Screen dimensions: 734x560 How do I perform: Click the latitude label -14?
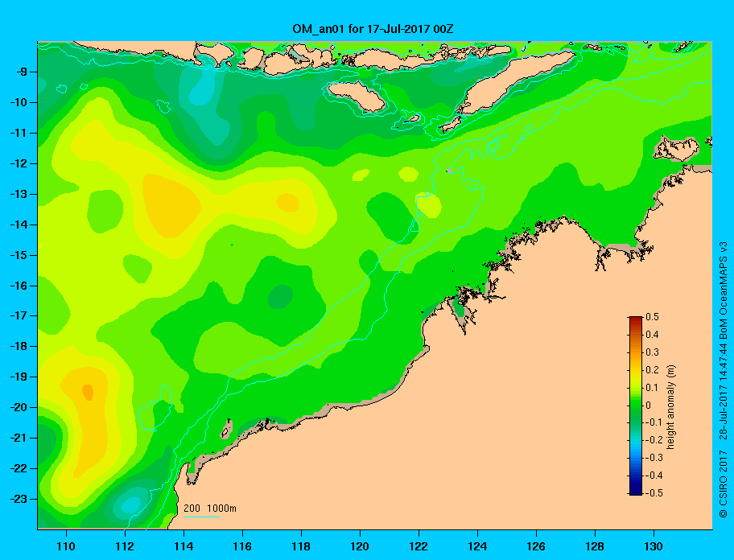click(21, 224)
